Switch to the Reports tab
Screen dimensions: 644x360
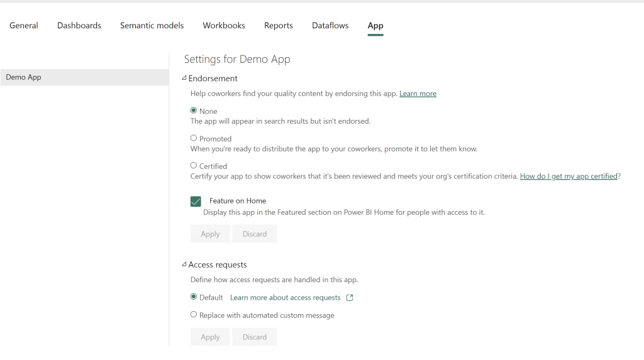click(x=279, y=26)
